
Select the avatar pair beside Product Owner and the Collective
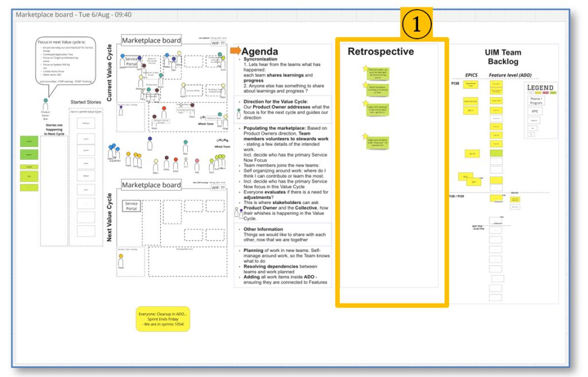[x=238, y=213]
